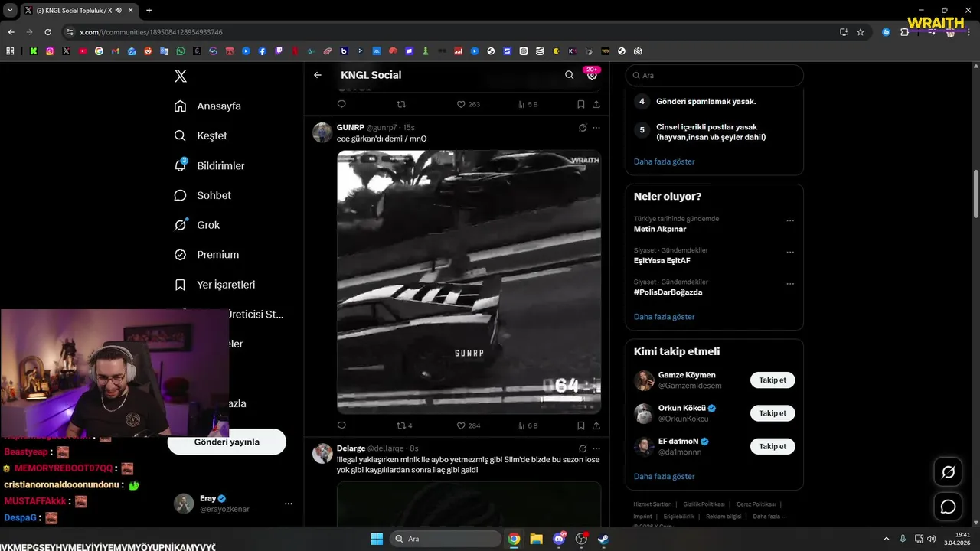980x551 pixels.
Task: Go back using the KNGL Social arrow
Action: tap(318, 75)
